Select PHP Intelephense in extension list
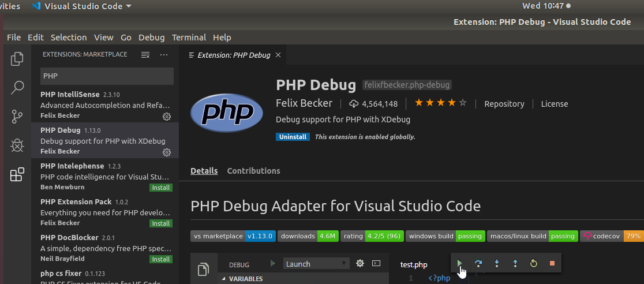Viewport: 644px width, 284px height. click(105, 176)
